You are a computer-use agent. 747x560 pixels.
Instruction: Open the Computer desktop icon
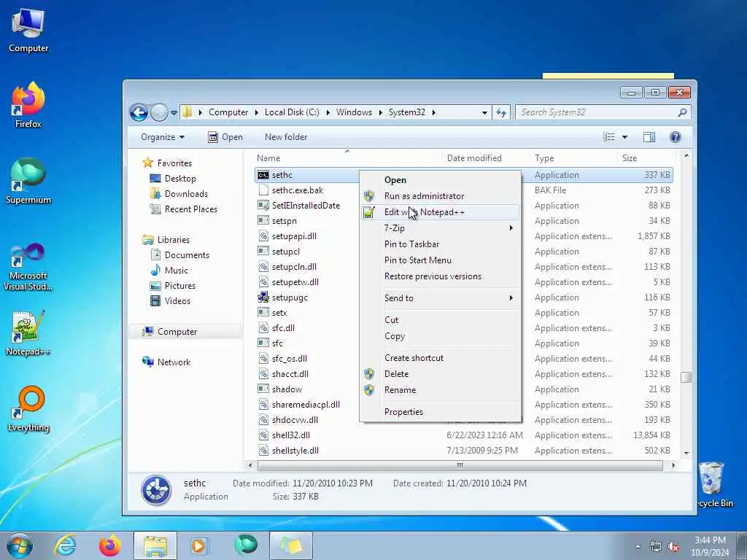28,30
